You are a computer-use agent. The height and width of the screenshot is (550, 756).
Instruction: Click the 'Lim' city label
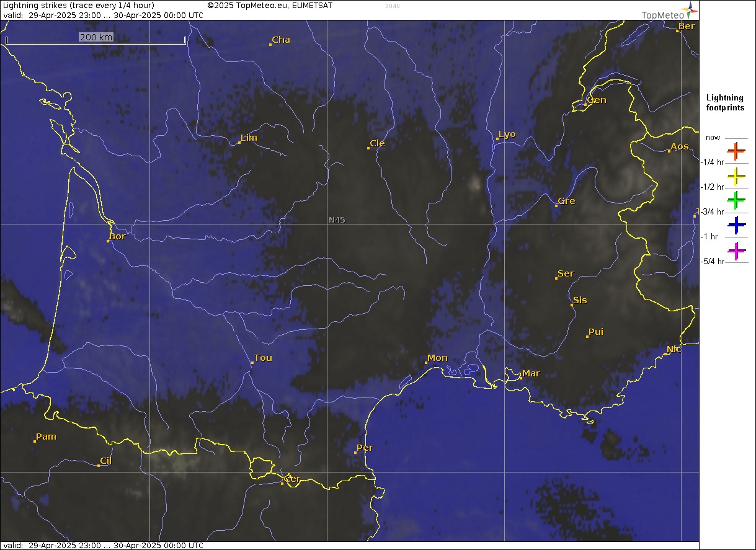tap(249, 138)
